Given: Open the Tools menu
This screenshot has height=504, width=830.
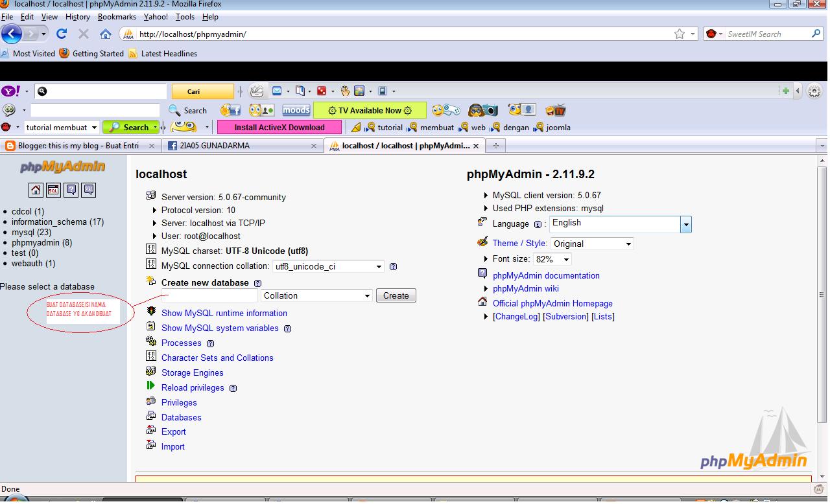Looking at the screenshot, I should point(185,17).
